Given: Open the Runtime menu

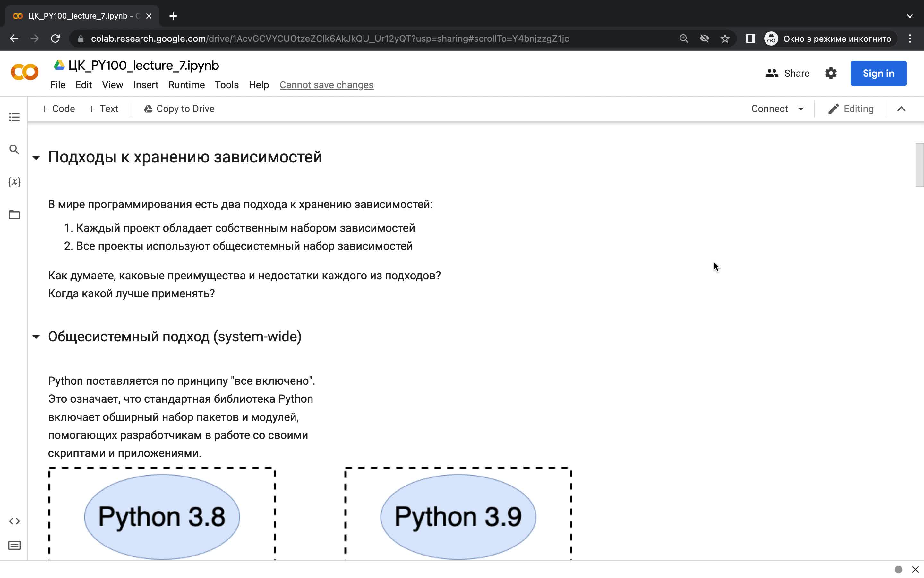Looking at the screenshot, I should [186, 85].
